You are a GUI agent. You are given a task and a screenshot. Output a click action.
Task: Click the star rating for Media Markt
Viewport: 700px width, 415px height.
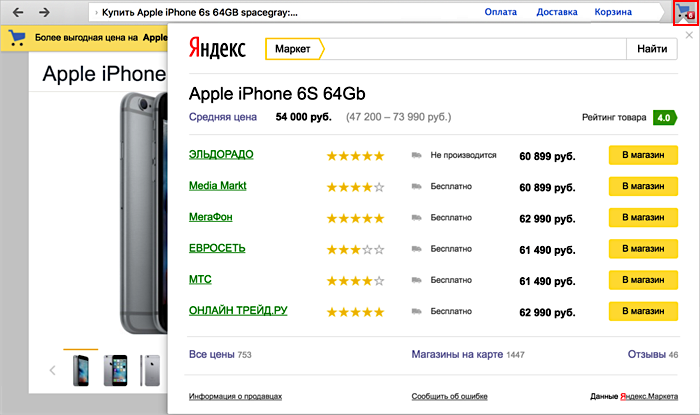(355, 187)
